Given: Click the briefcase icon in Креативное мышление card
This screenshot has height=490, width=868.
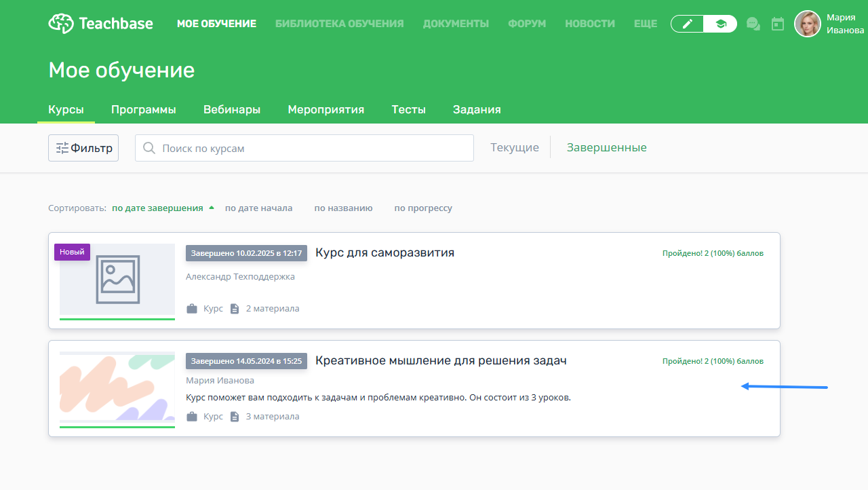Looking at the screenshot, I should (192, 417).
